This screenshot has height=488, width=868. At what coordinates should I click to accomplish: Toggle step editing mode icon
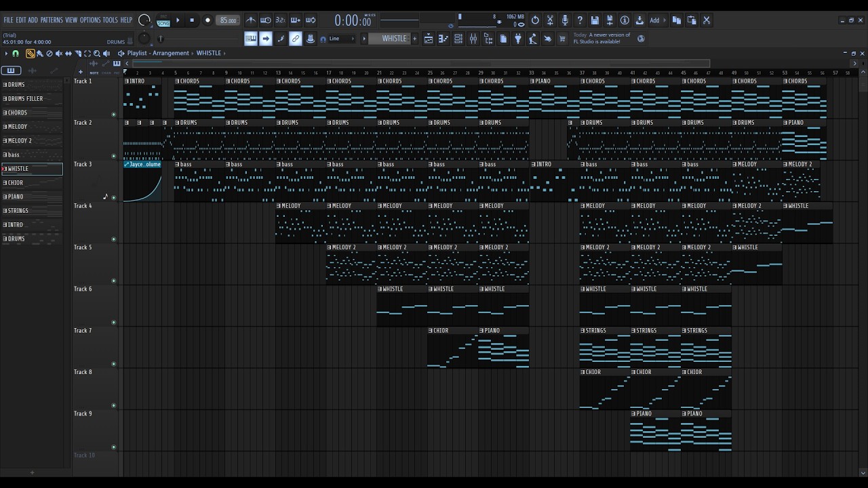281,39
